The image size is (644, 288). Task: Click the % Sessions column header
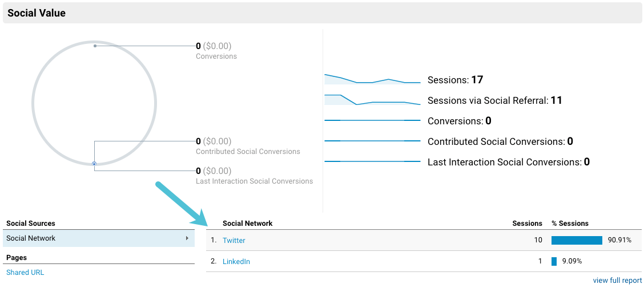pos(570,223)
